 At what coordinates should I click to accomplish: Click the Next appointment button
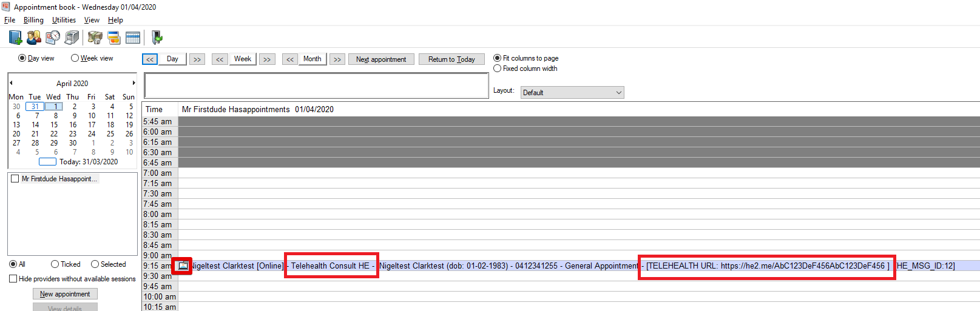pyautogui.click(x=381, y=59)
